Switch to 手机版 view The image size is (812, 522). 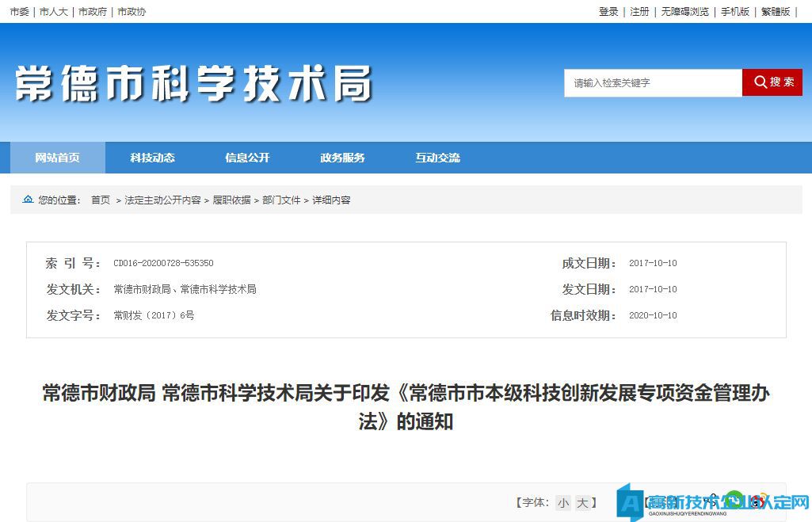pyautogui.click(x=735, y=11)
